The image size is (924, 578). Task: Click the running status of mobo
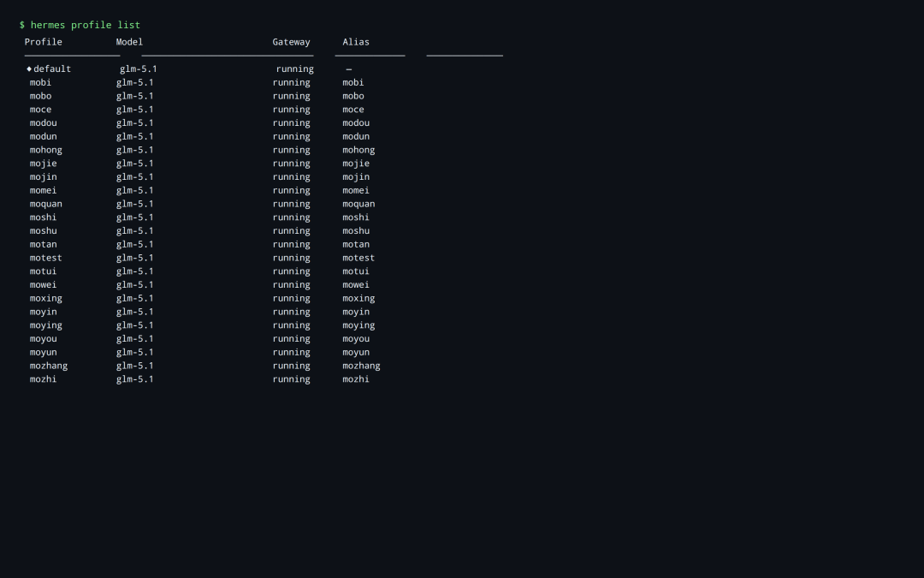point(291,95)
